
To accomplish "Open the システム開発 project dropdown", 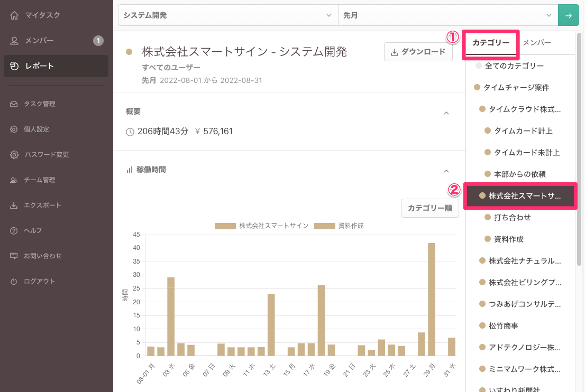I will click(227, 15).
